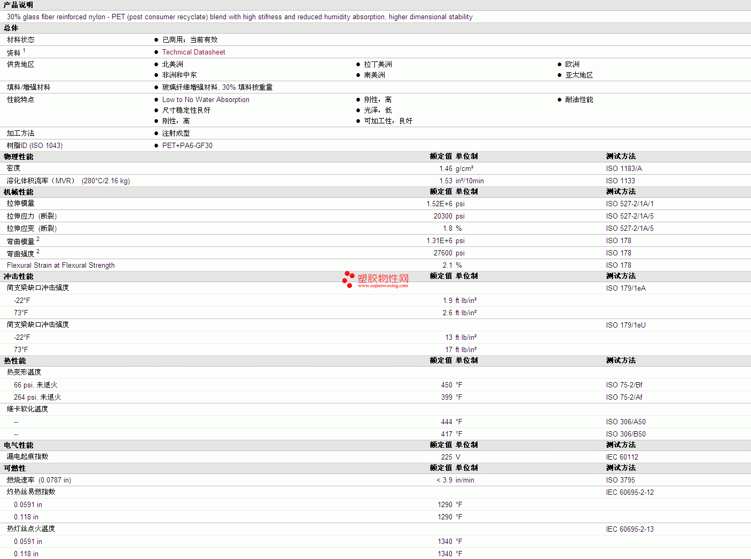Click the 塑胶物性网 watermark text
This screenshot has height=560, width=751.
[383, 278]
